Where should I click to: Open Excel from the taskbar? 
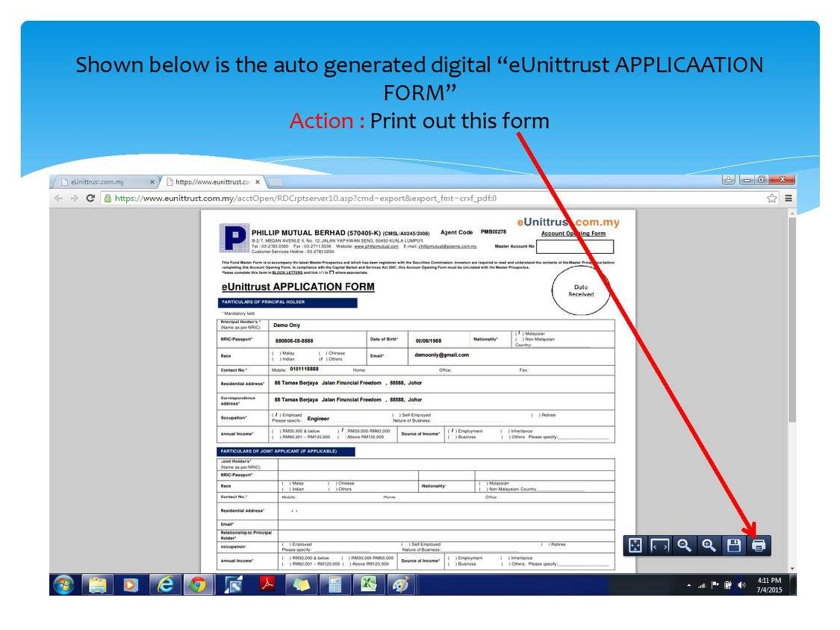point(369,585)
